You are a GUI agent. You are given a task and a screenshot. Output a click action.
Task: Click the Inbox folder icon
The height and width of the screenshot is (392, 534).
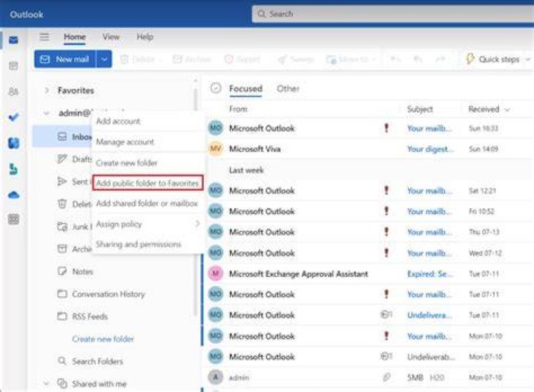coord(62,137)
